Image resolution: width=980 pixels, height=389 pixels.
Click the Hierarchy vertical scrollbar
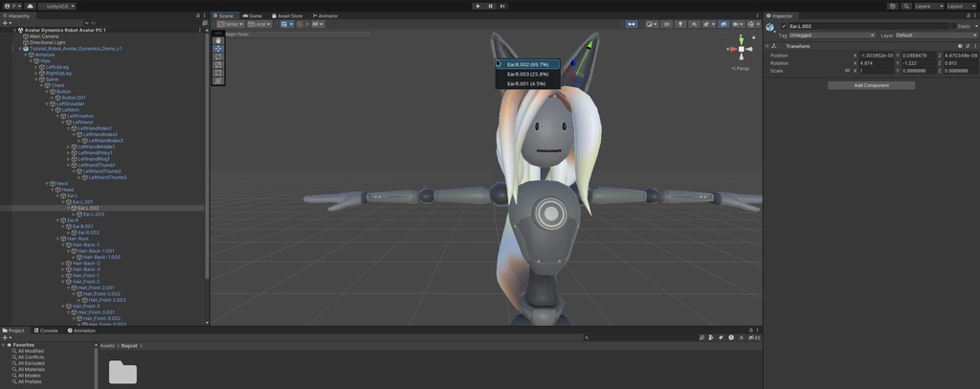(x=208, y=156)
